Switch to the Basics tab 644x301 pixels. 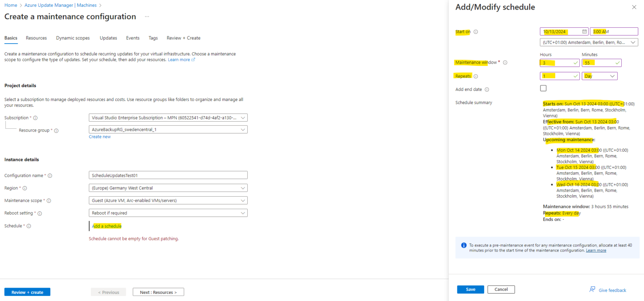[x=11, y=38]
